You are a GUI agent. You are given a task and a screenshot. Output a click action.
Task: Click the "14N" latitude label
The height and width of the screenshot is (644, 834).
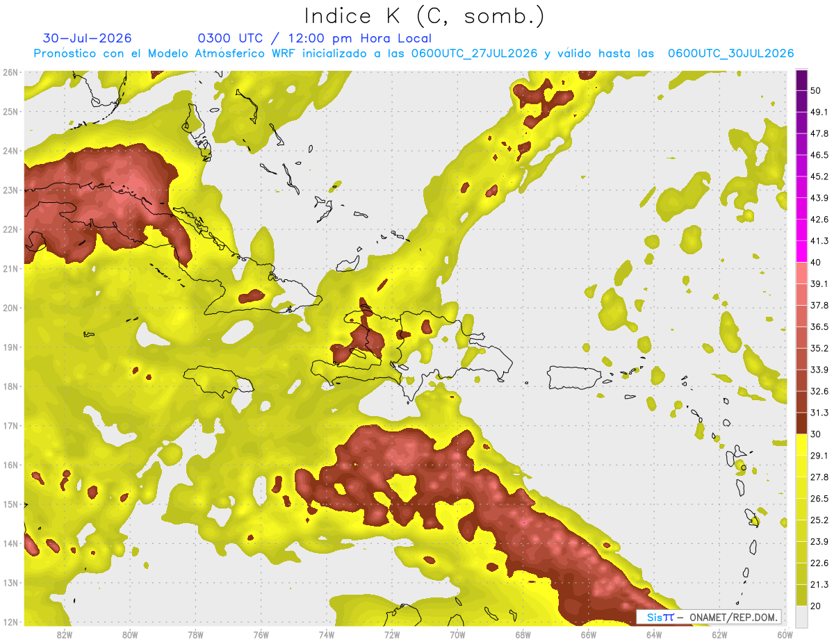10,543
